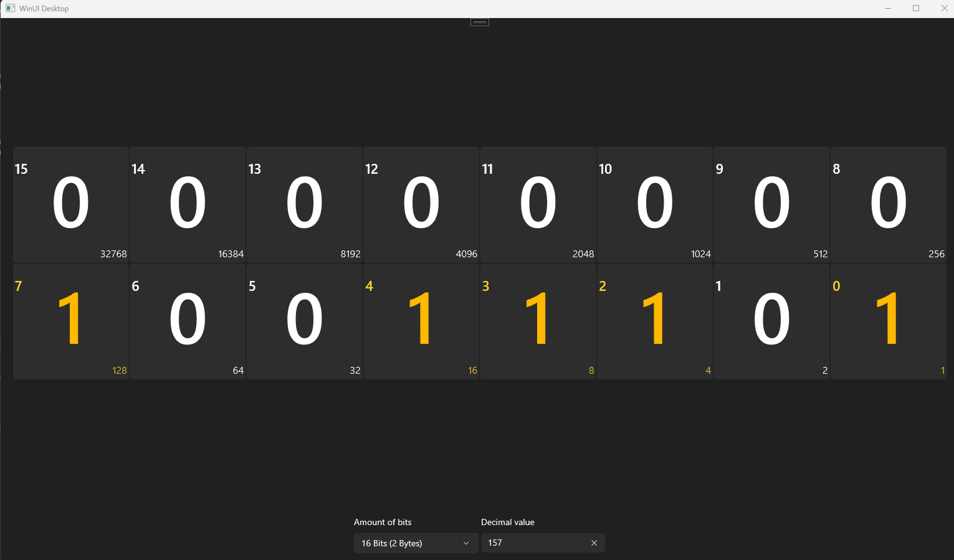Toggle bit 12 tile worth 4096
The width and height of the screenshot is (954, 560).
(421, 204)
